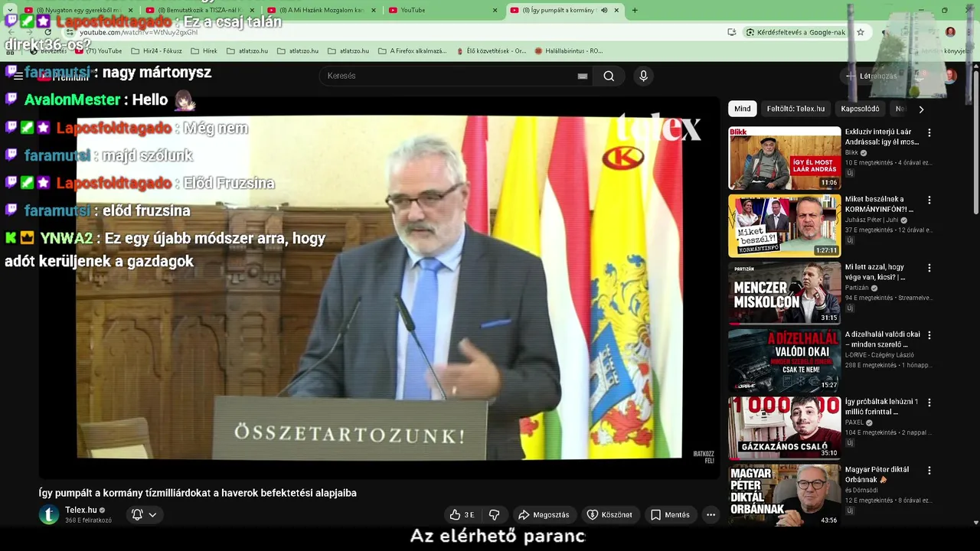Open the Hír24 - Fókusz bookmark folder
This screenshot has height=551, width=980.
pos(157,51)
